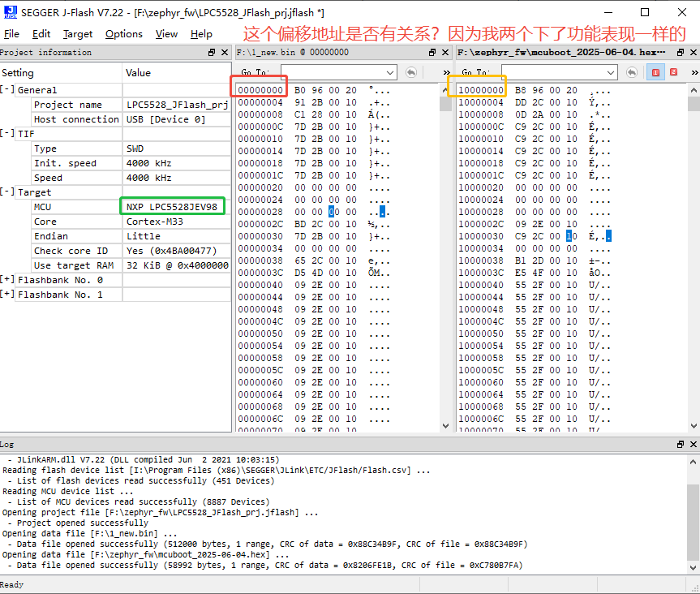Click back arrow in mcuboot hex window
The width and height of the screenshot is (700, 594).
(x=632, y=72)
